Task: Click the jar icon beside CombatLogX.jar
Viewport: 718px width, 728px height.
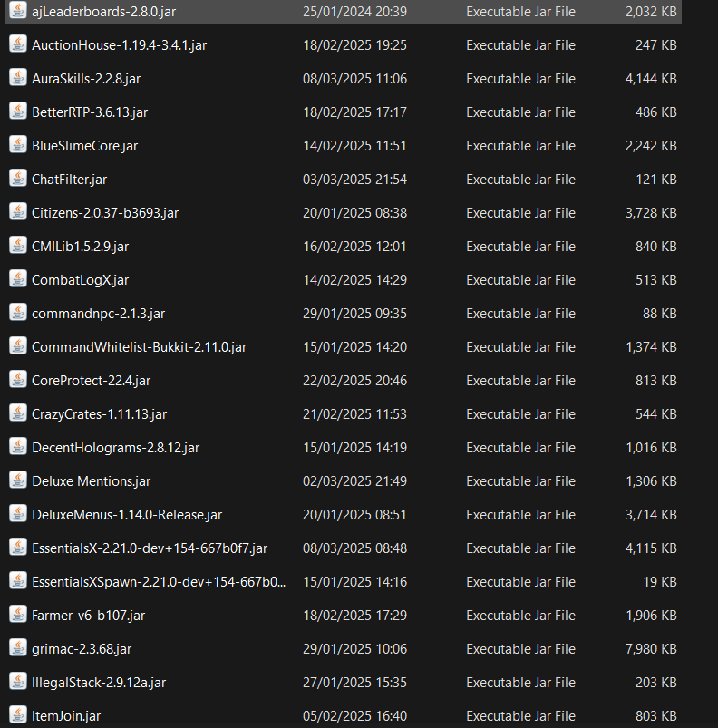Action: click(18, 279)
